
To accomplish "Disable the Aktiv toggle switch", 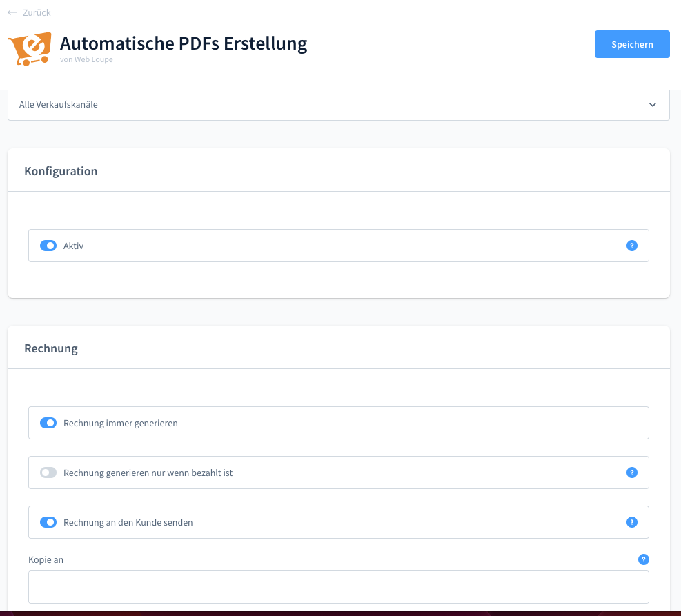I will pos(48,246).
